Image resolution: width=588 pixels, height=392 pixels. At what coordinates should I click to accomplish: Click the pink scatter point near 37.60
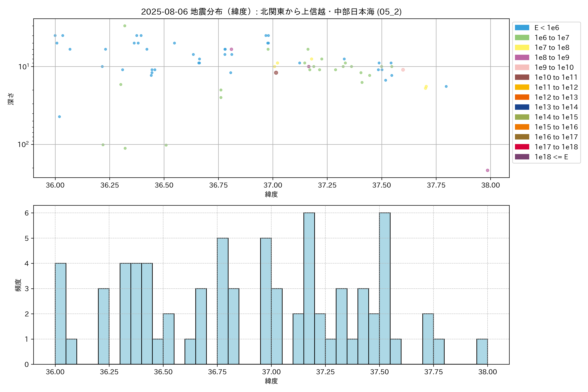[x=403, y=70]
